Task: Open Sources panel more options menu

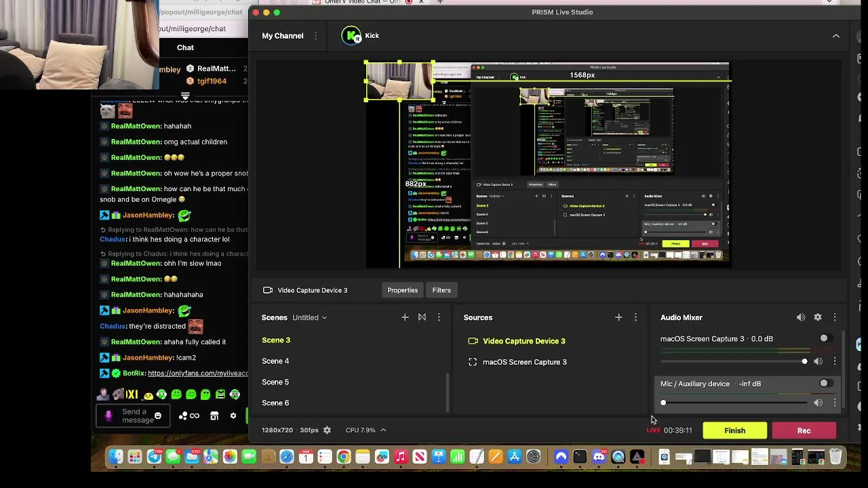Action: [x=635, y=317]
